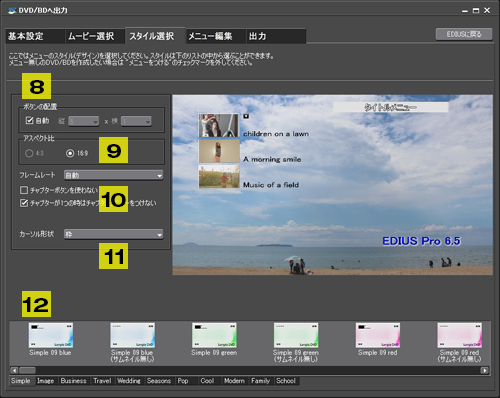Click the 'A morning smile' preview thumbnail
This screenshot has height=398, width=500.
(x=219, y=151)
